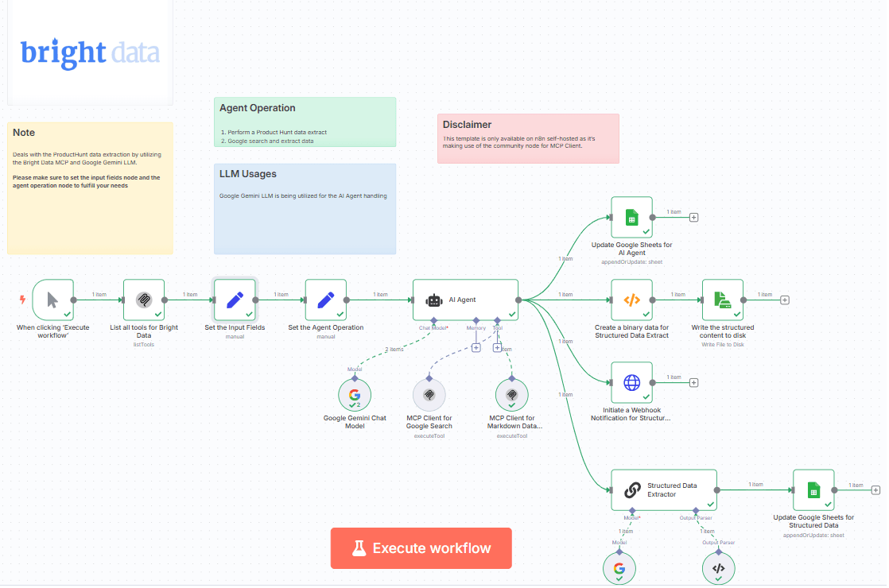Open the Set the Agent Operation node
This screenshot has height=588, width=889.
click(x=326, y=300)
